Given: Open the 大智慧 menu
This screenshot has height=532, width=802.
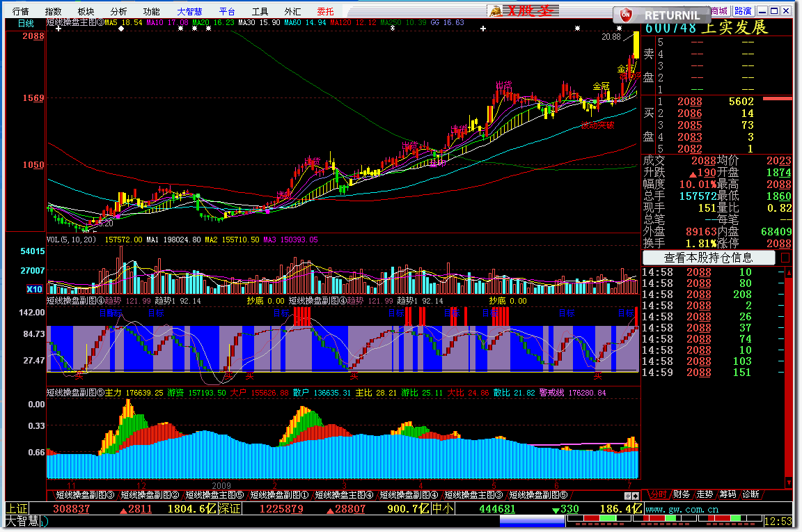Looking at the screenshot, I should point(190,11).
